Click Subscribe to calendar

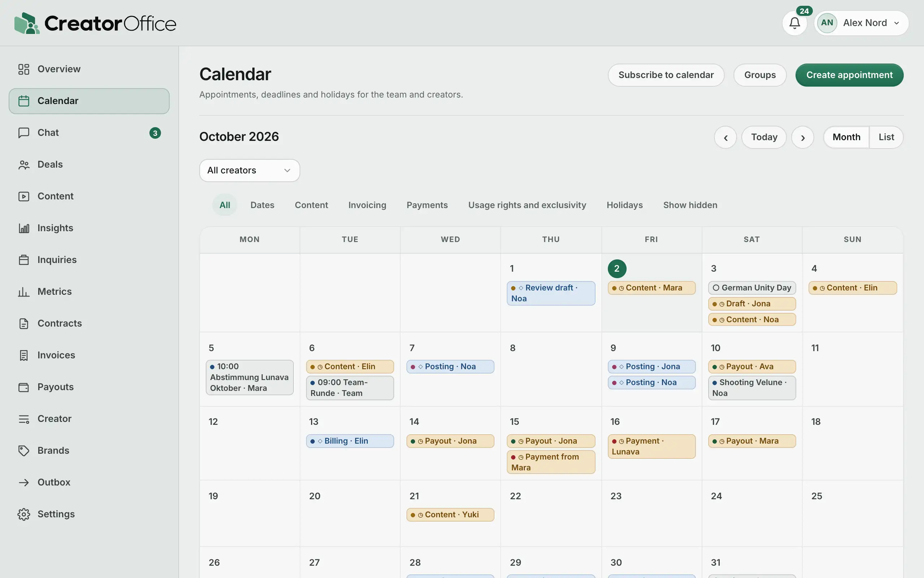(666, 75)
